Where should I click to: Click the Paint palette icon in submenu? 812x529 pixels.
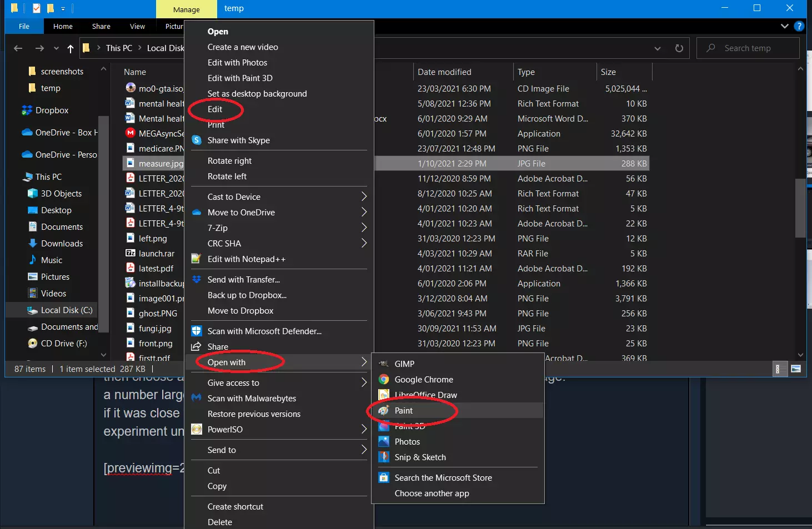click(384, 410)
